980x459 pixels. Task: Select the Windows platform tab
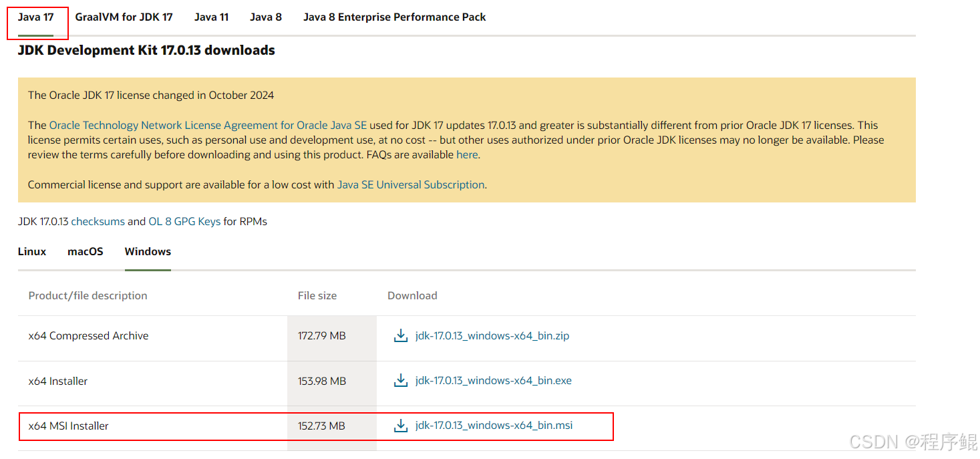pyautogui.click(x=147, y=251)
